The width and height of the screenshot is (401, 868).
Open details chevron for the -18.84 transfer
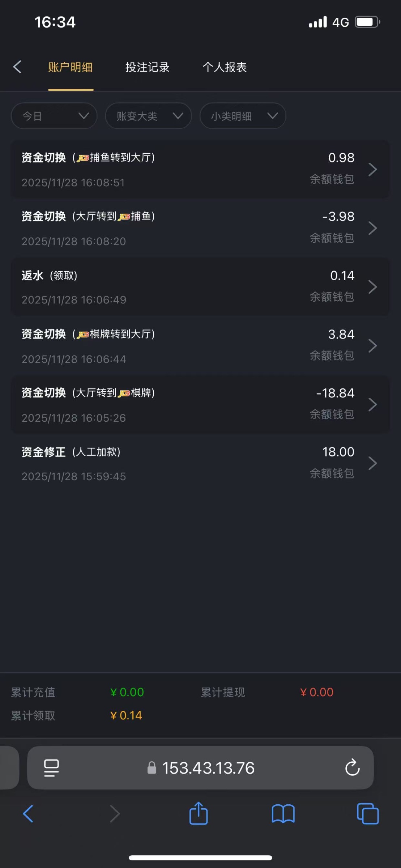tap(372, 404)
